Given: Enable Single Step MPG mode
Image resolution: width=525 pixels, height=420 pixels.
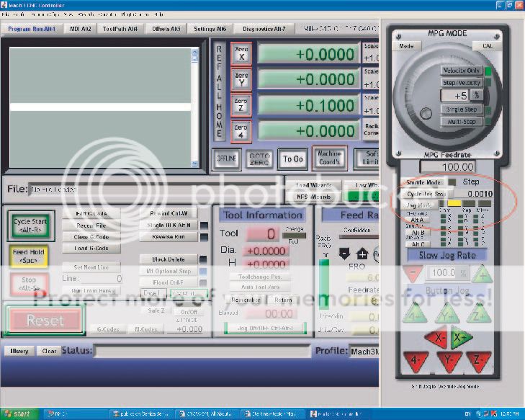Looking at the screenshot, I should [462, 110].
